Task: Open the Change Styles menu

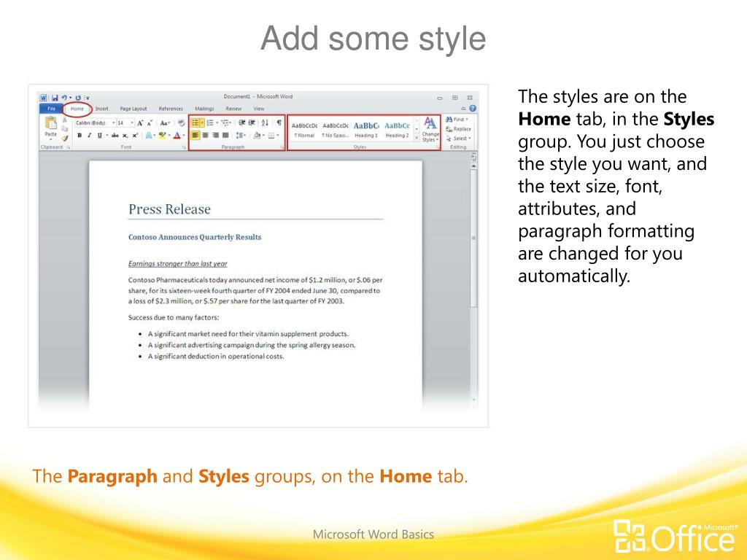Action: (x=430, y=129)
